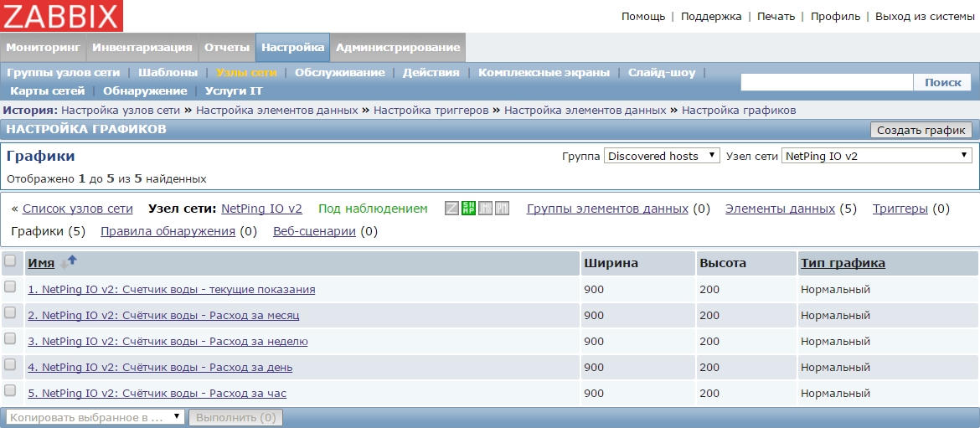Click the Печать link
Screen dimensions: 980x428
coord(776,16)
